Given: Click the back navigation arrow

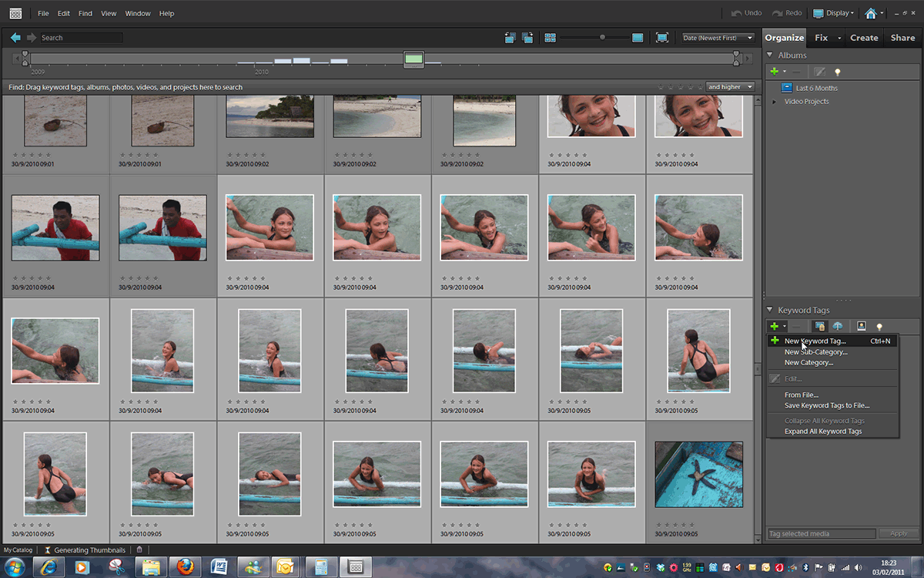Looking at the screenshot, I should [x=15, y=37].
